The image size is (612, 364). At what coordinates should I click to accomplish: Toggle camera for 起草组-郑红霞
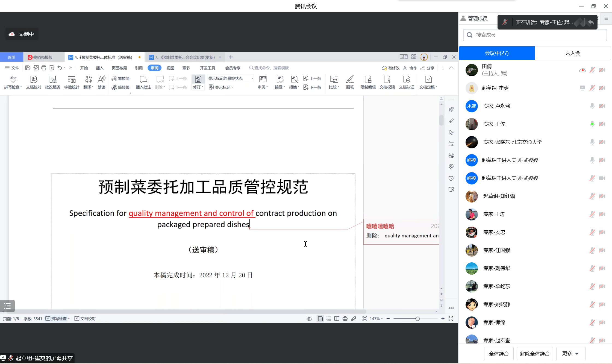[602, 196]
